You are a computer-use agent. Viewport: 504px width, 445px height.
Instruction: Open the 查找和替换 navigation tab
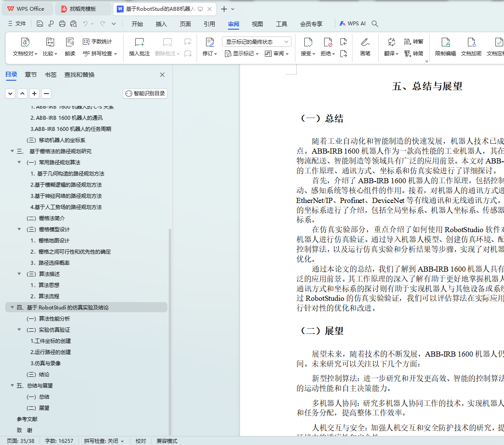tap(79, 75)
